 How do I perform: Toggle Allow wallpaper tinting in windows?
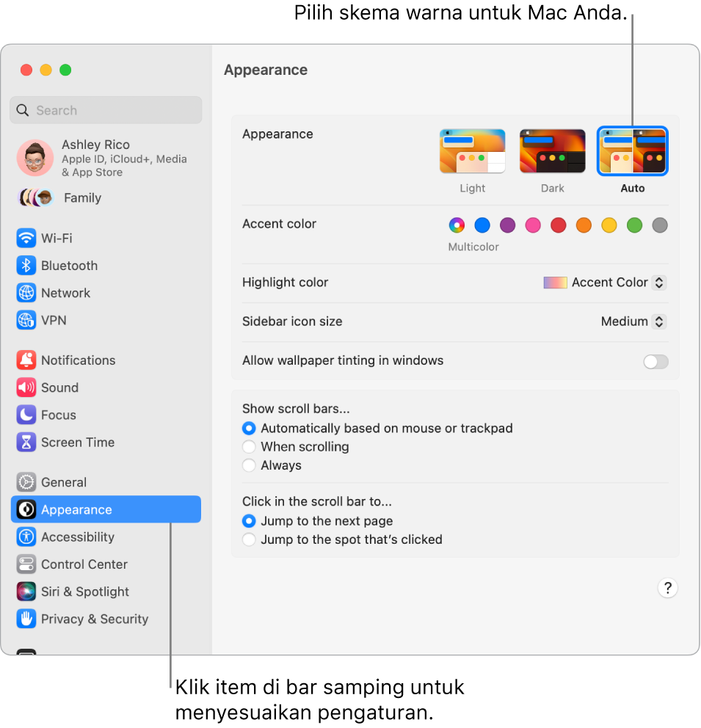point(655,362)
